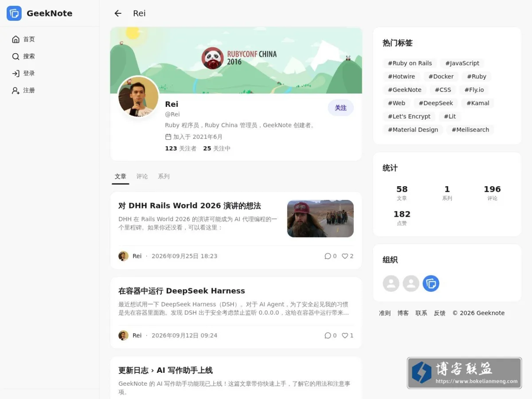Select the #Lit tag
Image resolution: width=532 pixels, height=399 pixels.
(450, 116)
